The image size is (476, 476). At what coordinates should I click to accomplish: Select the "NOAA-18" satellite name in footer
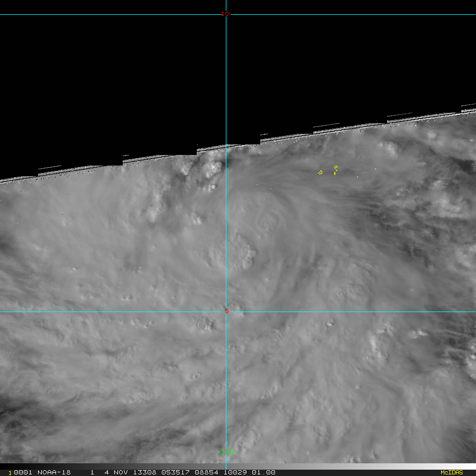point(54,472)
